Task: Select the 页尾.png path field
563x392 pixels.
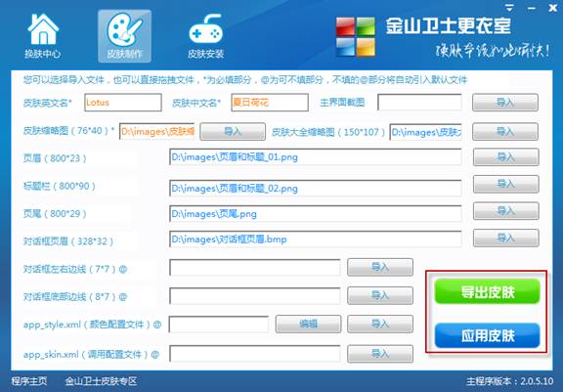Action: point(316,214)
